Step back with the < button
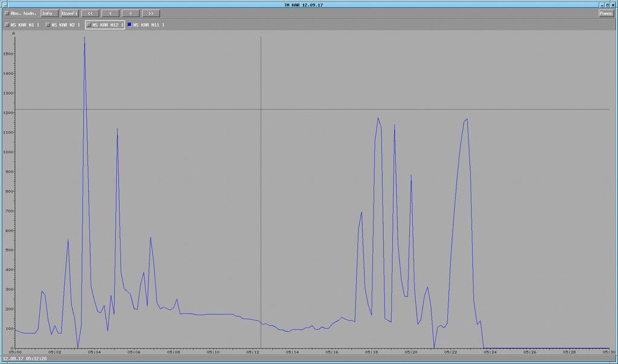 click(x=110, y=13)
